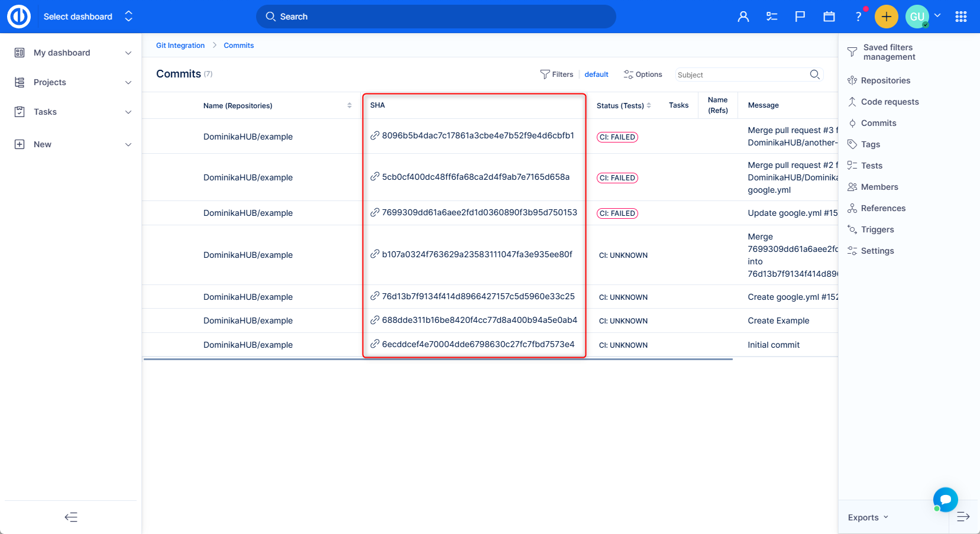This screenshot has width=980, height=534.
Task: Open commit 8096b5b4dac7 SHA link
Action: (x=477, y=135)
